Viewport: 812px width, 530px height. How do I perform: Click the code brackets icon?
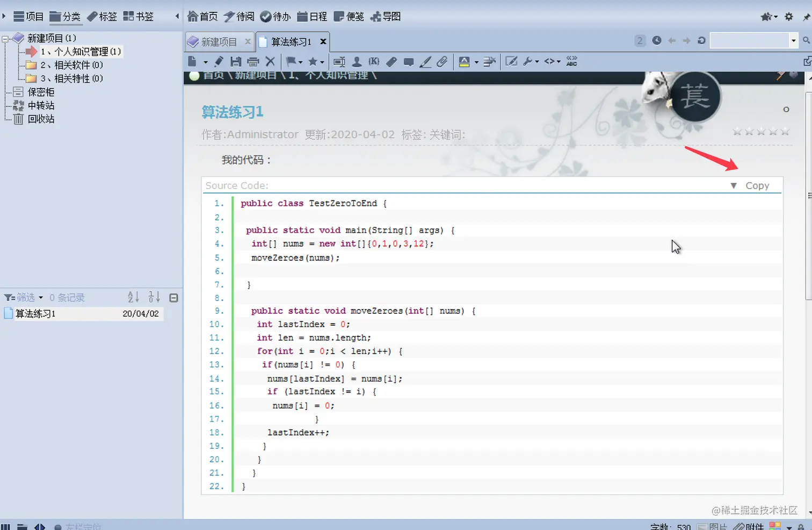pyautogui.click(x=549, y=62)
